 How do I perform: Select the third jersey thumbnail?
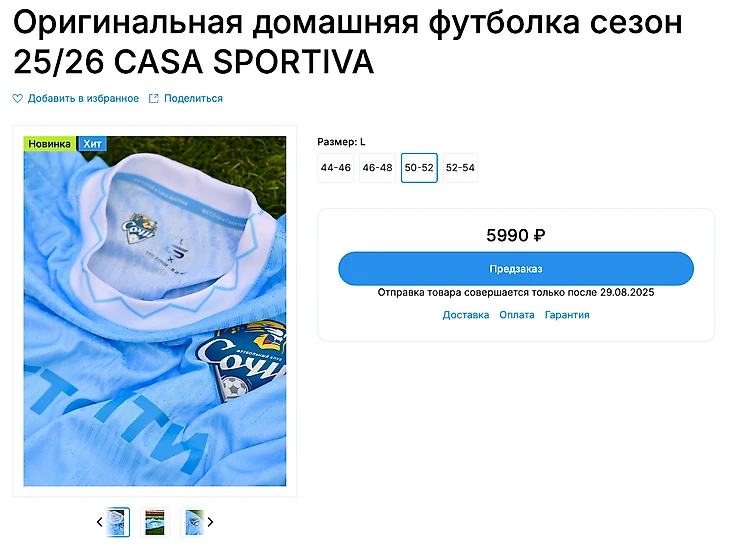point(194,522)
